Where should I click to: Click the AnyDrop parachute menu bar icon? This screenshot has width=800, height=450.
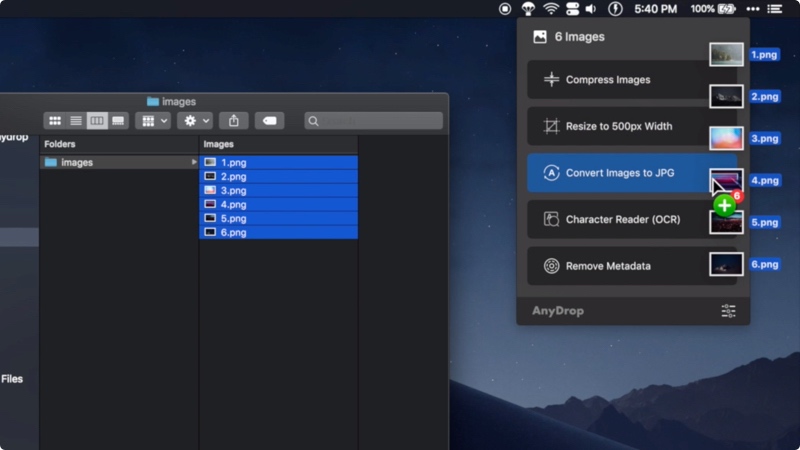[x=527, y=9]
